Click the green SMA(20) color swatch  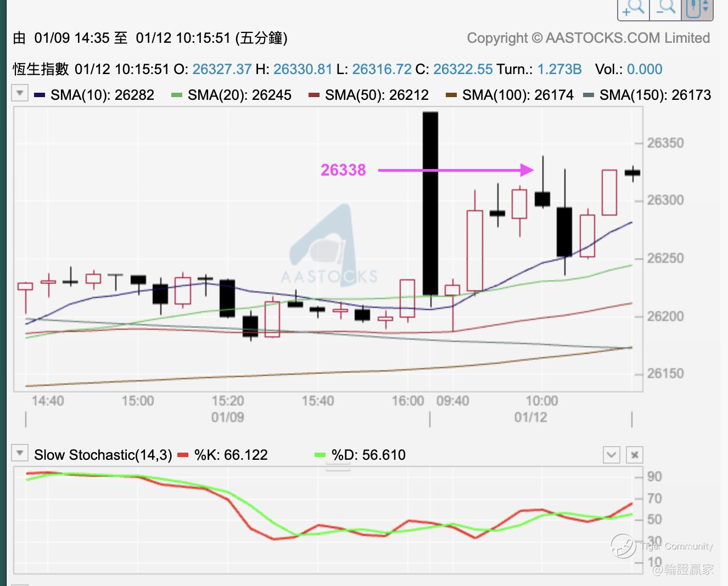[x=177, y=95]
